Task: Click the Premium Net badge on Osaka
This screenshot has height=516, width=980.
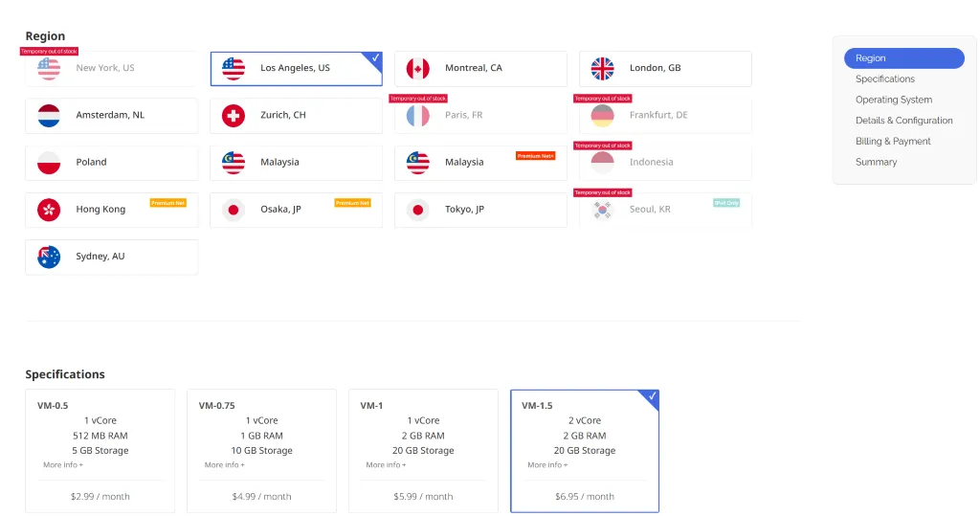Action: pos(352,203)
